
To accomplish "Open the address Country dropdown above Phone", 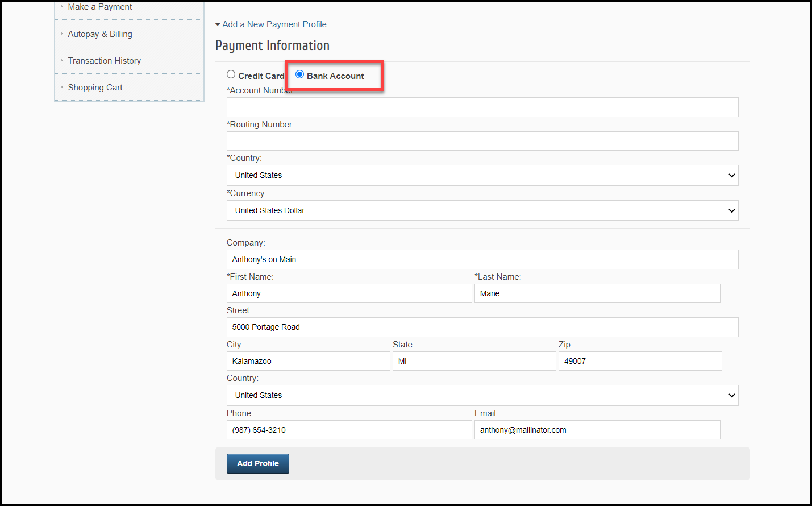I will click(x=482, y=395).
